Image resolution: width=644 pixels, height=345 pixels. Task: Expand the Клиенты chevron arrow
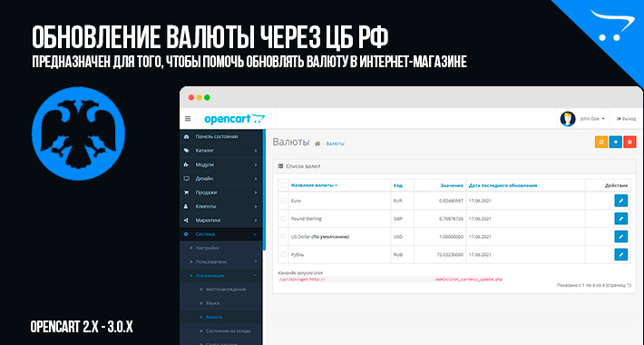click(256, 206)
